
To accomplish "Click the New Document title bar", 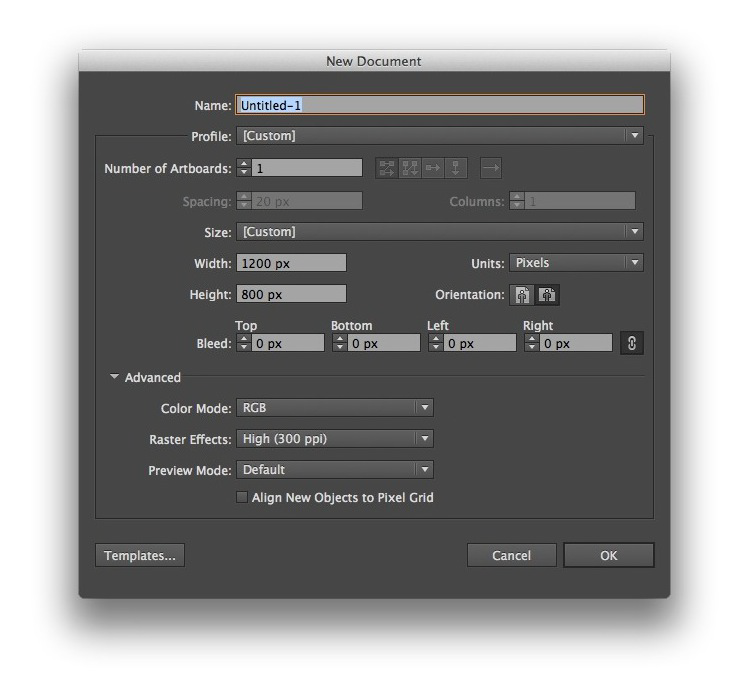I will point(374,61).
